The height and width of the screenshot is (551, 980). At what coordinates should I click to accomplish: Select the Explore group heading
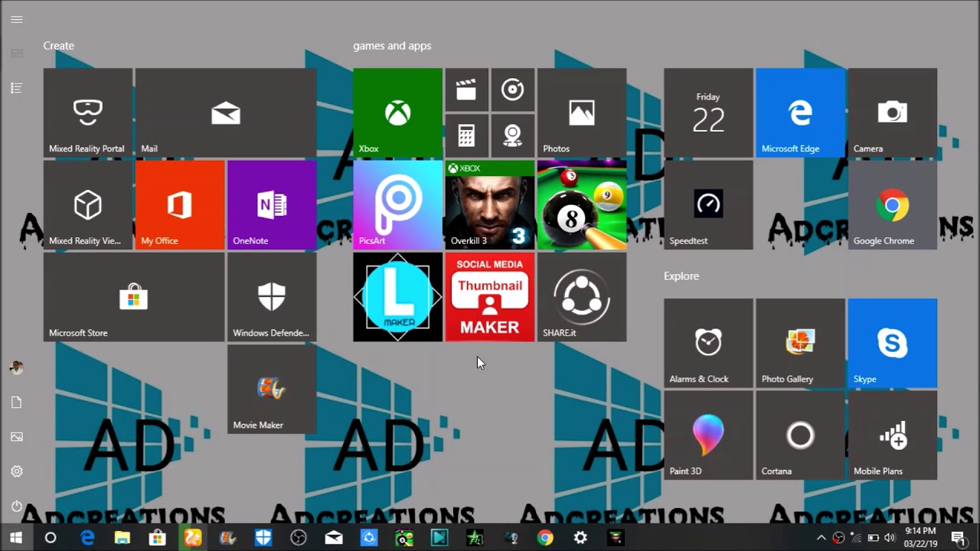(681, 276)
